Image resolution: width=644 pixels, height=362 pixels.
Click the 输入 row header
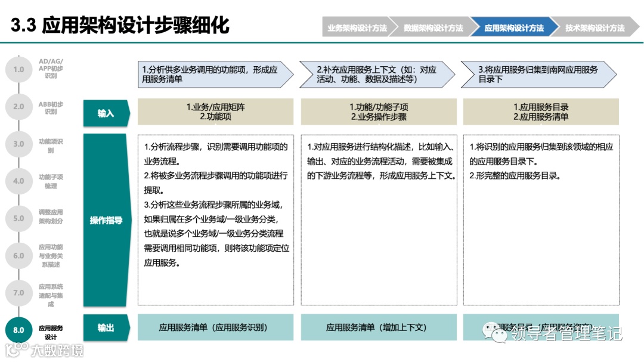pos(106,113)
